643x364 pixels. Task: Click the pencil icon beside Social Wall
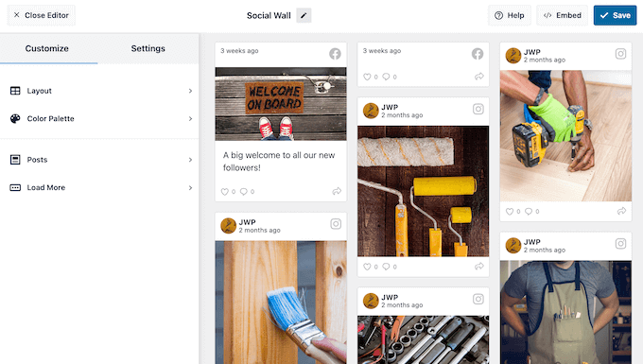point(304,15)
